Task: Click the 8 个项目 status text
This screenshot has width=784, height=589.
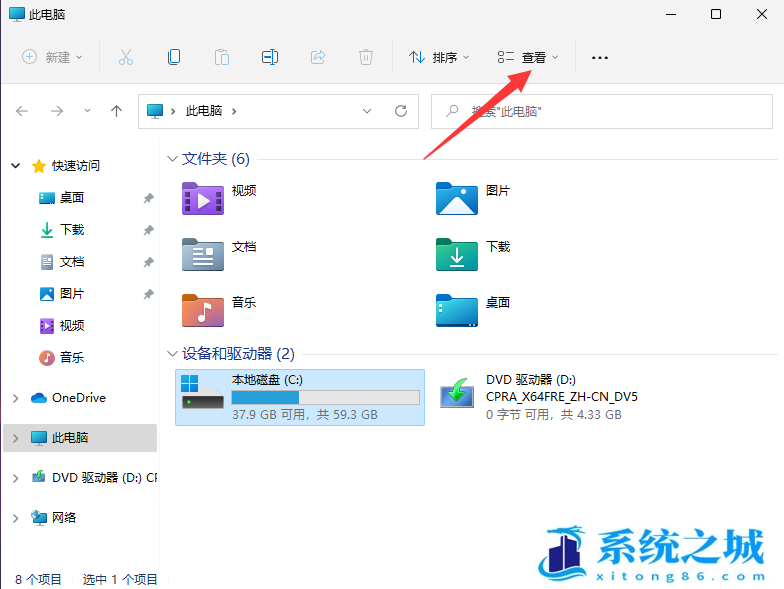Action: tap(38, 579)
